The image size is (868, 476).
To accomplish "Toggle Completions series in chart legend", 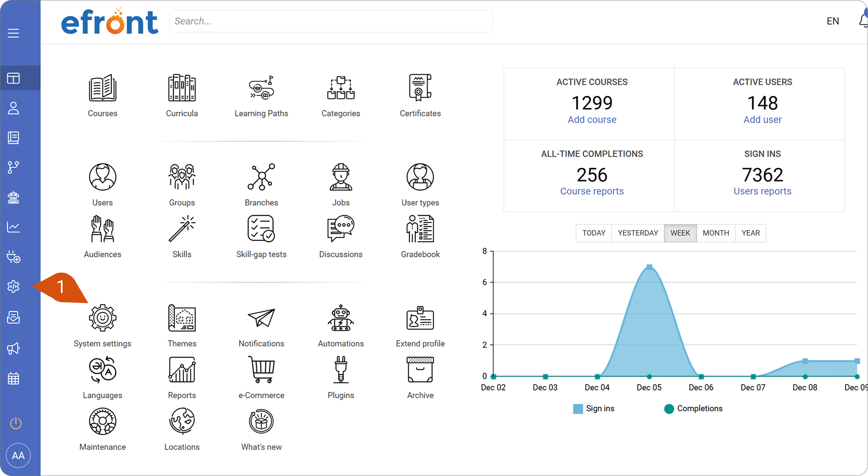I will (693, 408).
